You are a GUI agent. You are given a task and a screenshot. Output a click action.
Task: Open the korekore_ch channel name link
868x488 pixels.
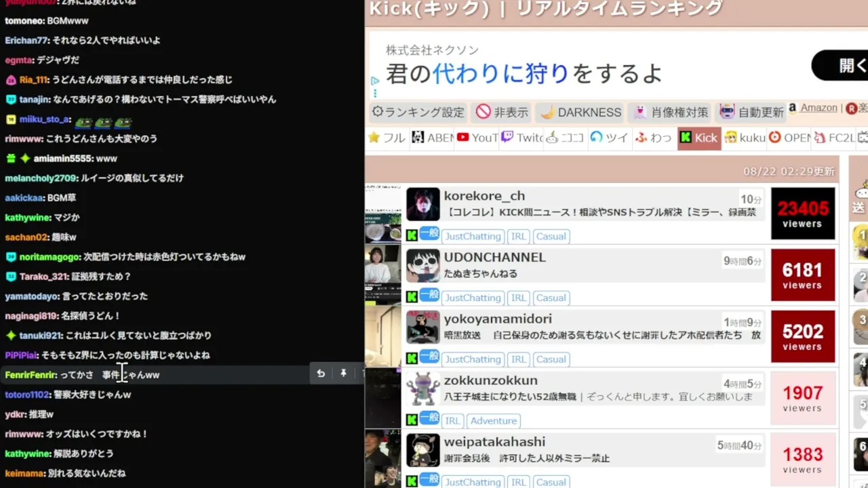(484, 196)
